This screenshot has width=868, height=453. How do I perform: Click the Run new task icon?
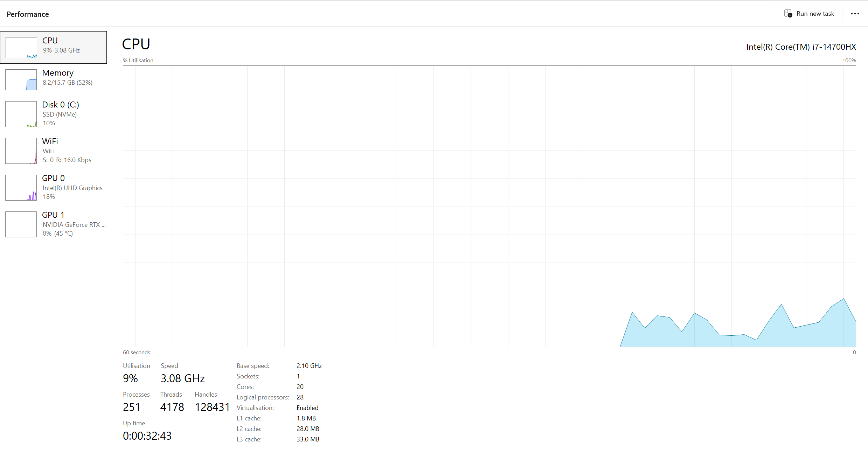pos(788,14)
